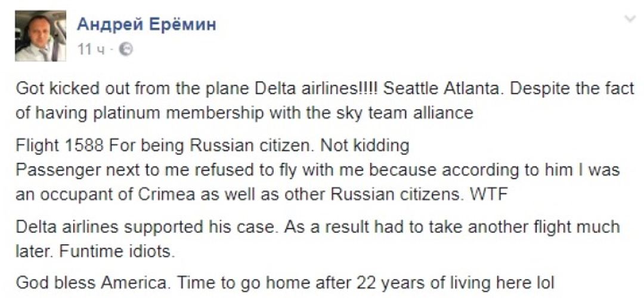This screenshot has width=644, height=298.
Task: Click the word 'Crimea' in the post
Action: click(164, 195)
